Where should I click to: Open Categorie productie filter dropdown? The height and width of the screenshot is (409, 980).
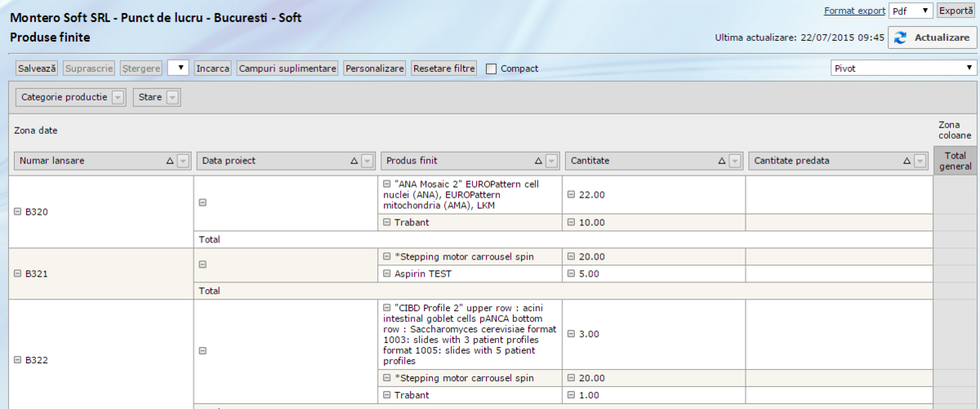118,97
